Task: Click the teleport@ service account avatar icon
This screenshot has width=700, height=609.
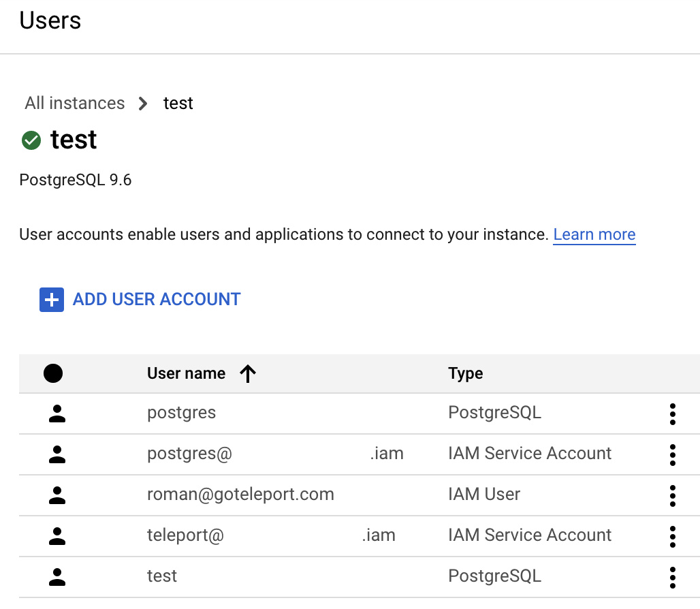Action: 57,535
